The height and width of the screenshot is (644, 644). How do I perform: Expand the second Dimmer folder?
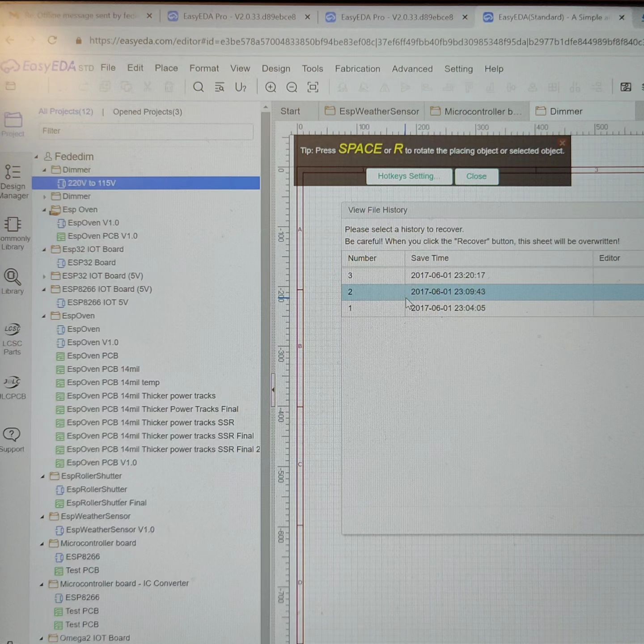point(44,196)
